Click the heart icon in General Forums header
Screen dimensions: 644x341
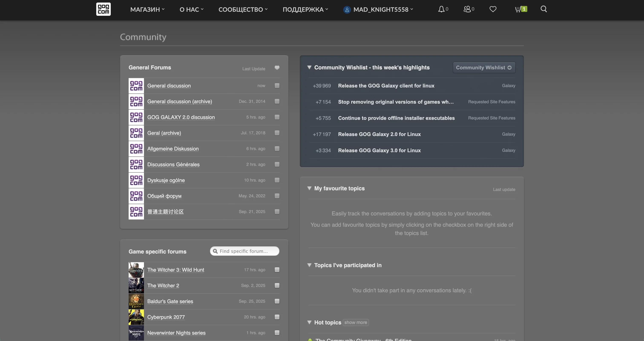[277, 68]
